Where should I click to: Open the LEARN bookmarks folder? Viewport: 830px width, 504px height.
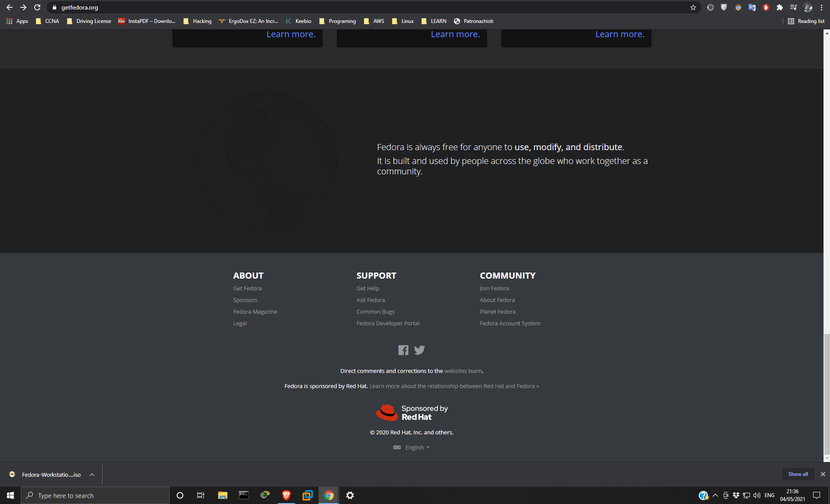click(x=434, y=21)
